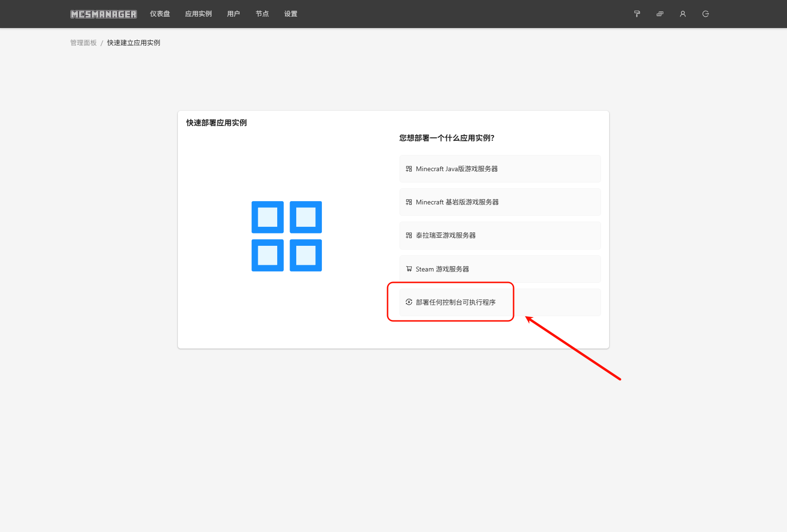This screenshot has width=787, height=532.
Task: Click the 快速部署应用实例 card title
Action: (x=216, y=123)
